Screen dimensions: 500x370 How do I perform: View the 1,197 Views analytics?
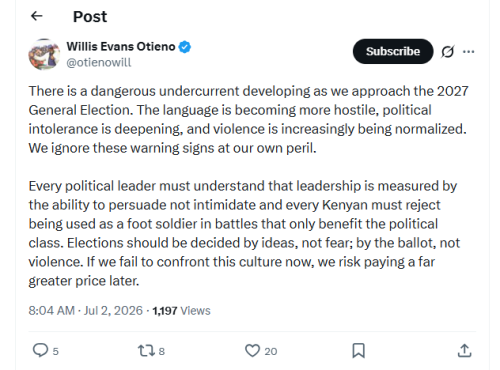tap(181, 311)
